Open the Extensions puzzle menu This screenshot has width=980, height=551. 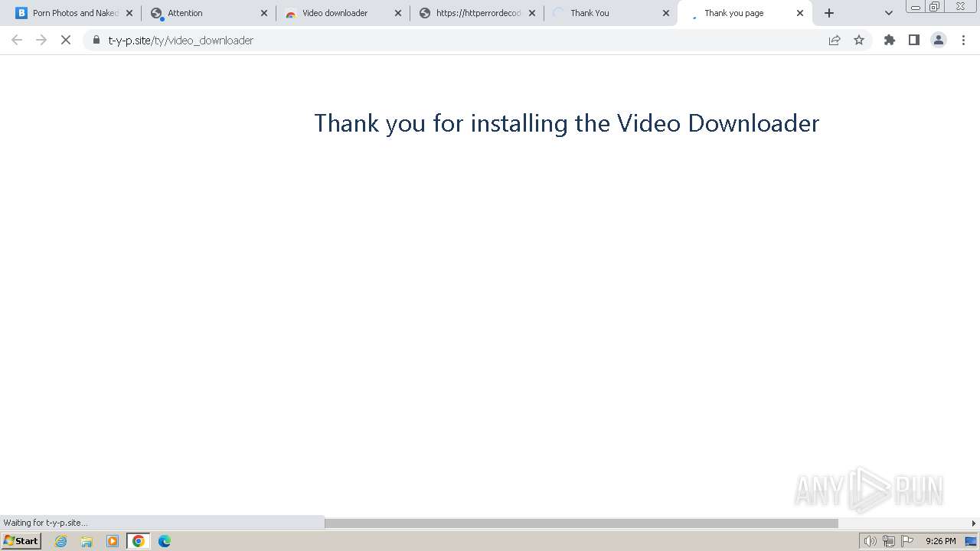(890, 40)
